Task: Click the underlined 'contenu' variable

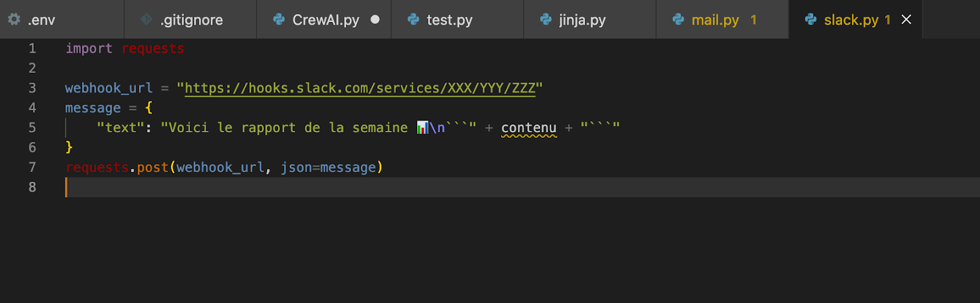Action: pos(529,128)
